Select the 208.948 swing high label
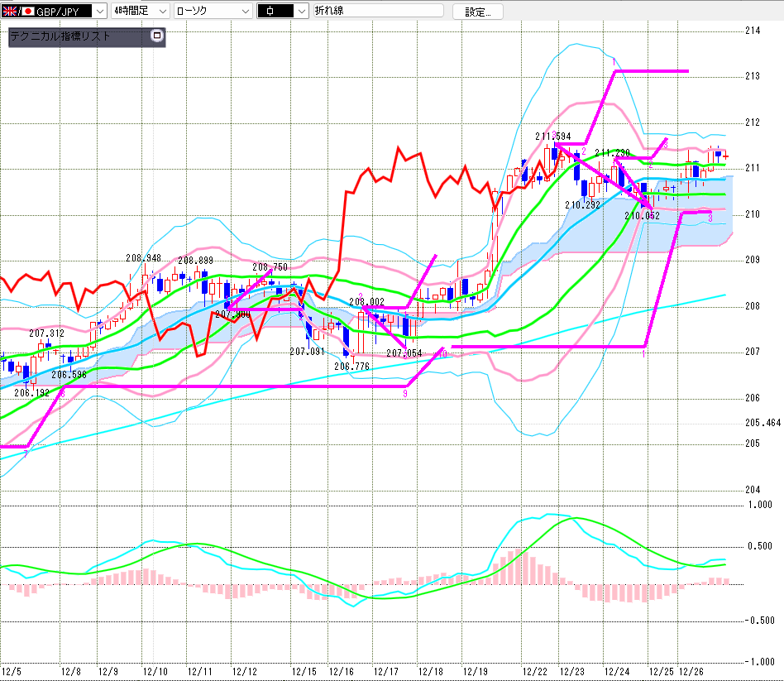 143,258
